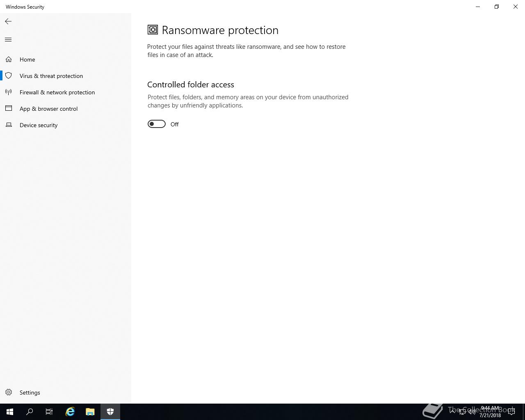Restore down the Windows Security window
This screenshot has height=420, width=525.
497,7
